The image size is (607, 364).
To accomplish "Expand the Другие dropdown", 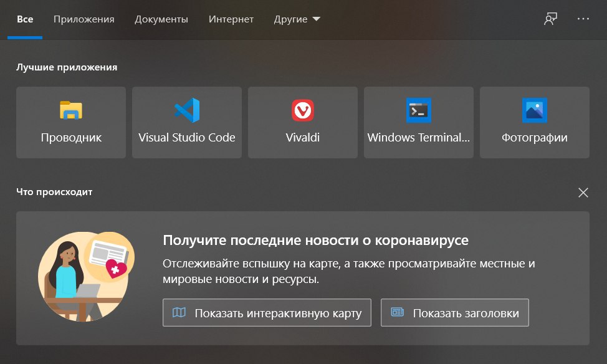I will [297, 19].
